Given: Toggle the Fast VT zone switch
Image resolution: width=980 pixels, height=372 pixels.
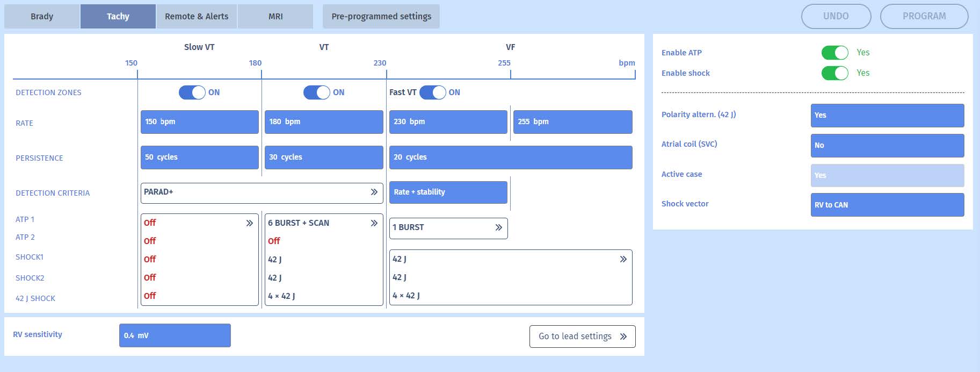Looking at the screenshot, I should point(432,92).
